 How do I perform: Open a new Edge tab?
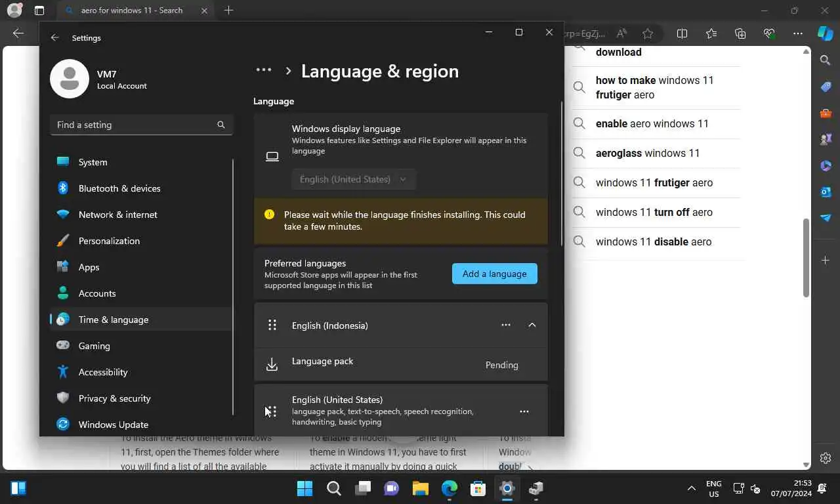click(228, 10)
